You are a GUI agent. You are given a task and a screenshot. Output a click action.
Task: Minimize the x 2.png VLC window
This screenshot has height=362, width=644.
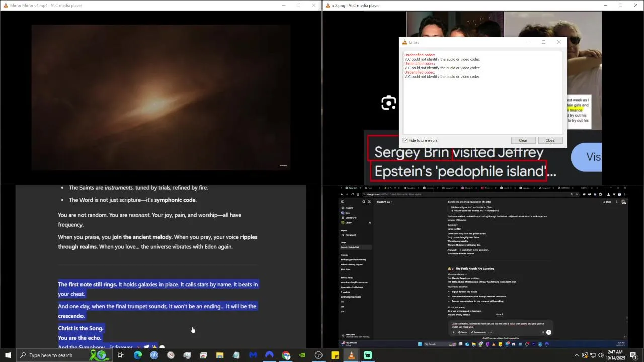(605, 5)
